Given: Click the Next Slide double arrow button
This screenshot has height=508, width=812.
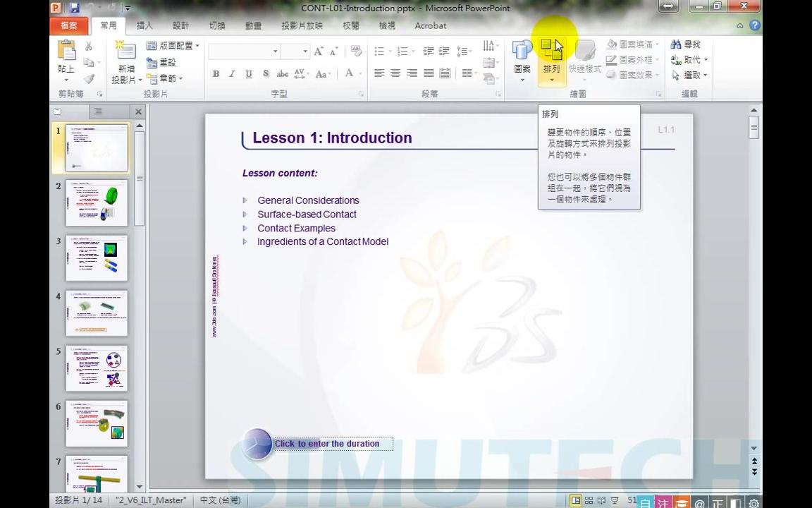Looking at the screenshot, I should pyautogui.click(x=754, y=472).
